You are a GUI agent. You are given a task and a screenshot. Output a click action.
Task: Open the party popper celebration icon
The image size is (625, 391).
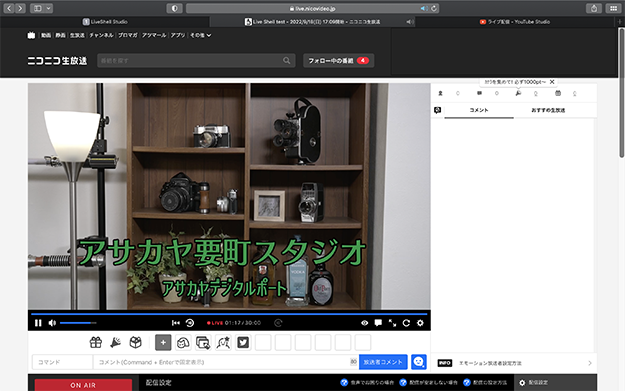coord(116,342)
